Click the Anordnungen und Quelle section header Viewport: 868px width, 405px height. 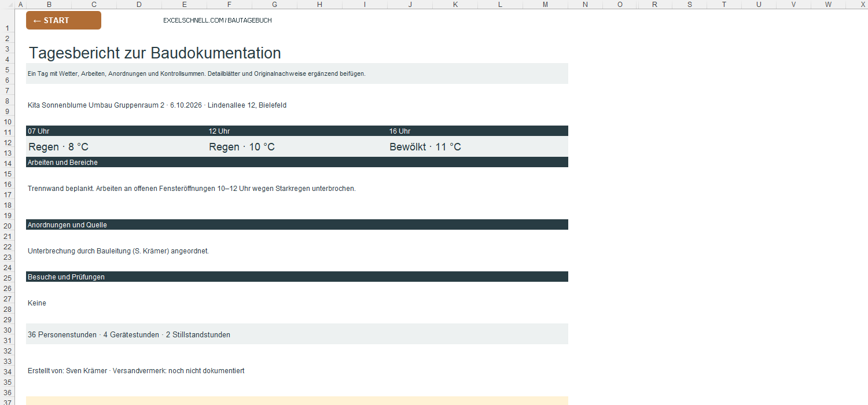[297, 225]
